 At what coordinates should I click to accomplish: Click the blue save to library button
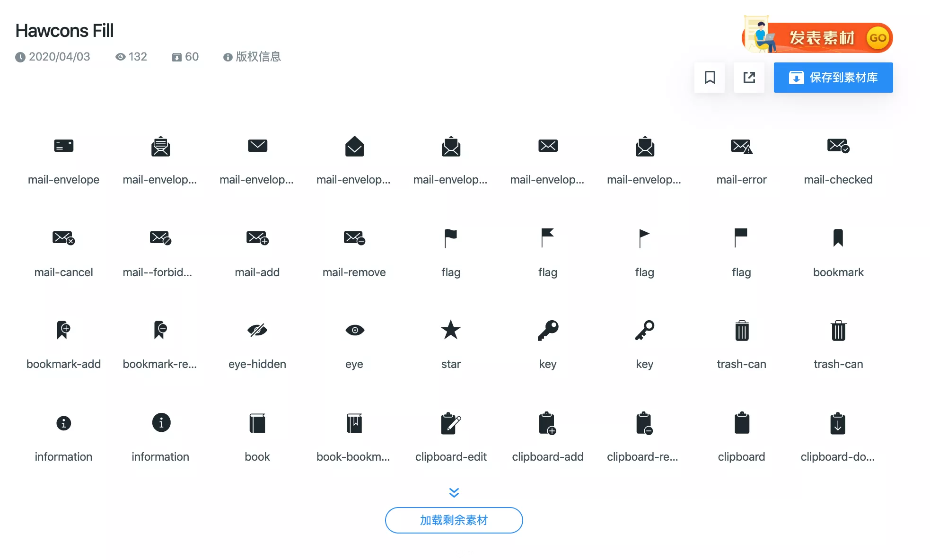pyautogui.click(x=833, y=78)
